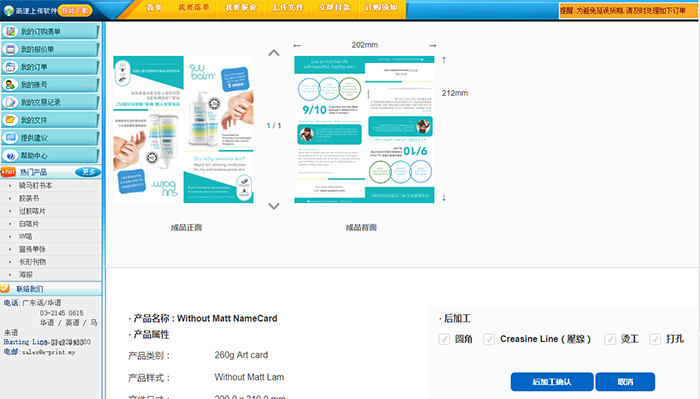This screenshot has height=399, width=700.
Task: Open the 过胶咭片 product link
Action: [32, 211]
